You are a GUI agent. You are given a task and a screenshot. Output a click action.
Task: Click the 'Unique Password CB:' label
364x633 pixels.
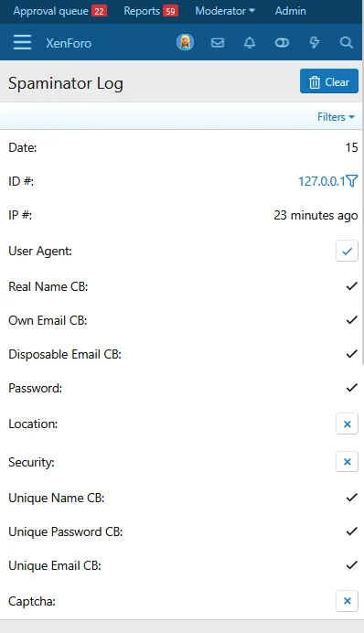(x=66, y=531)
